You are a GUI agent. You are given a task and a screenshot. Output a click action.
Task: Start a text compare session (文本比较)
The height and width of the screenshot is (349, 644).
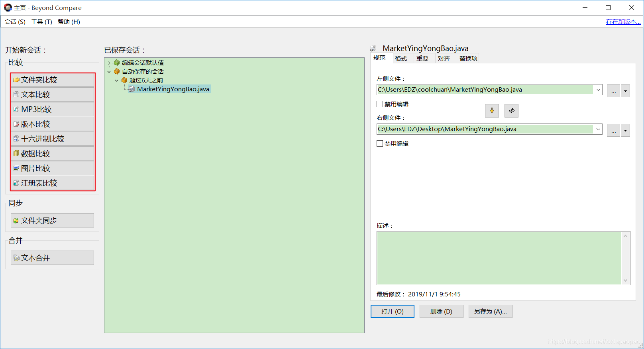point(52,94)
